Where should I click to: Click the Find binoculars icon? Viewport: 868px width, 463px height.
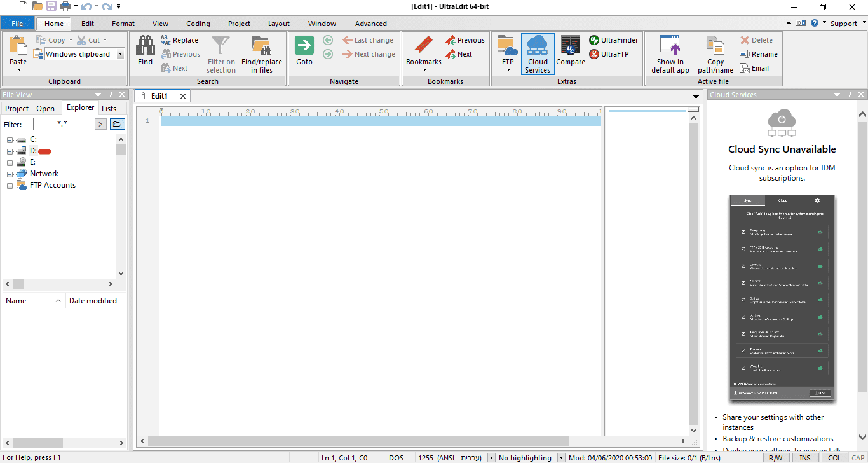click(x=146, y=45)
